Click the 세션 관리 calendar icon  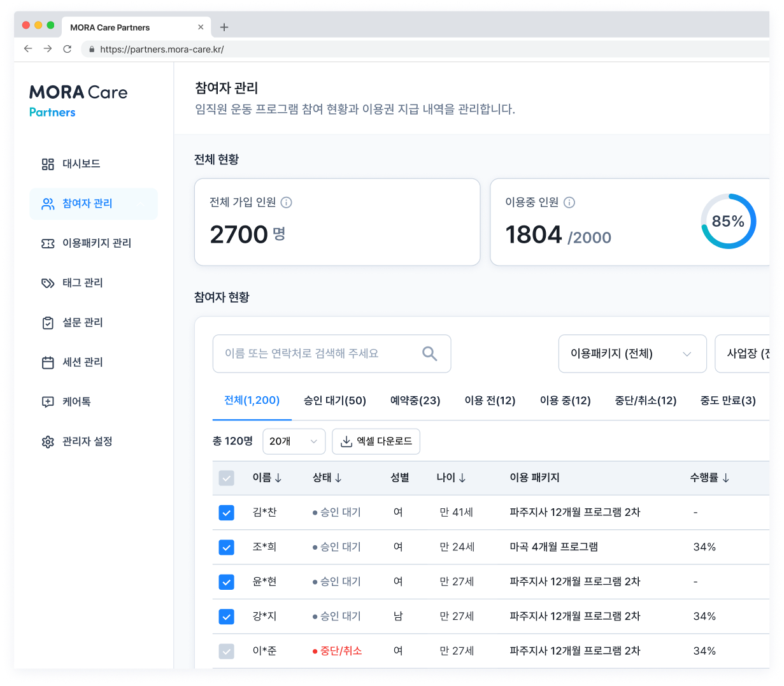(x=48, y=362)
